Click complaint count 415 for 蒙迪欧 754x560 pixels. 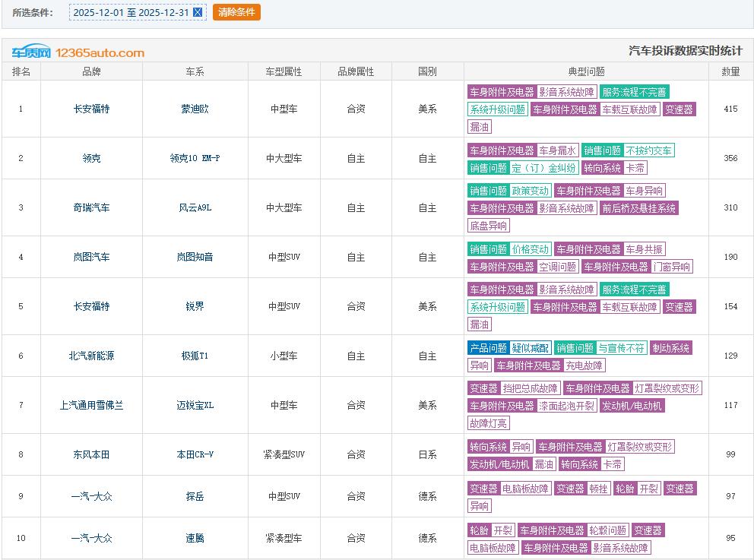point(730,109)
